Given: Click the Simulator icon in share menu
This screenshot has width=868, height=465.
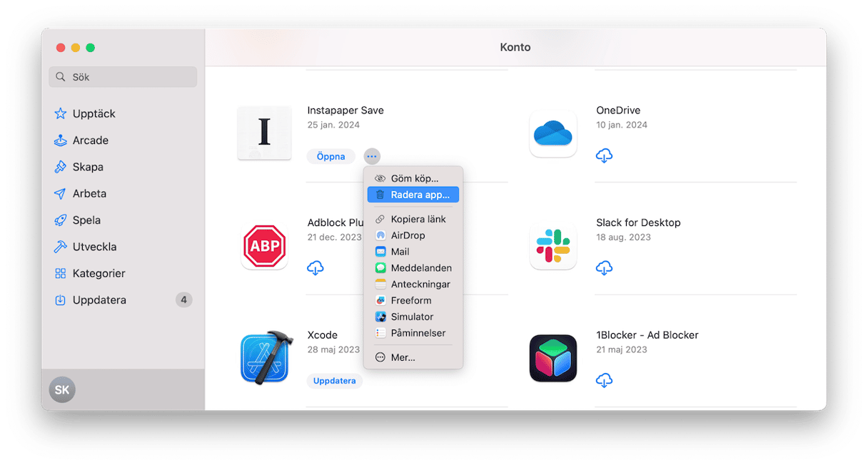Looking at the screenshot, I should (380, 317).
